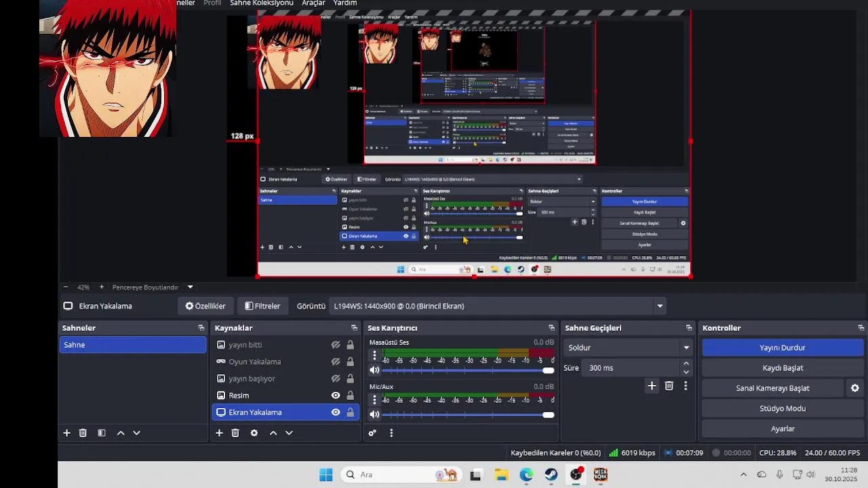Open Yardım menu in top bar
Image resolution: width=868 pixels, height=488 pixels.
(x=345, y=3)
